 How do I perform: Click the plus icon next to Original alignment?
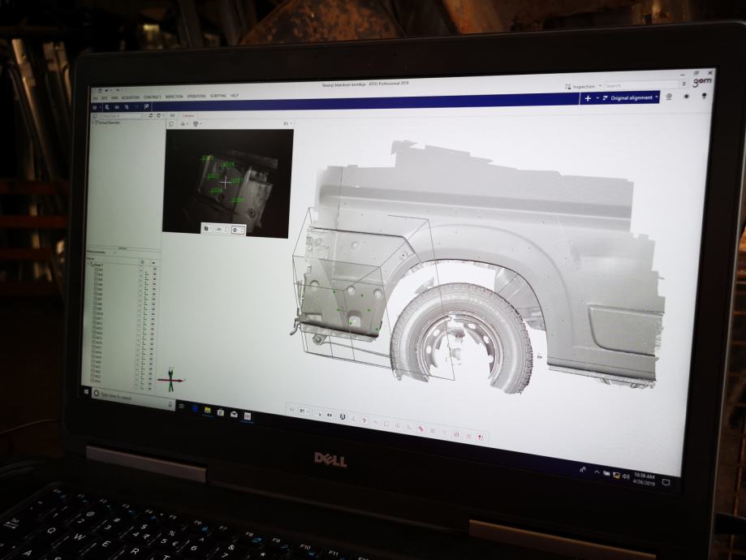(x=588, y=98)
